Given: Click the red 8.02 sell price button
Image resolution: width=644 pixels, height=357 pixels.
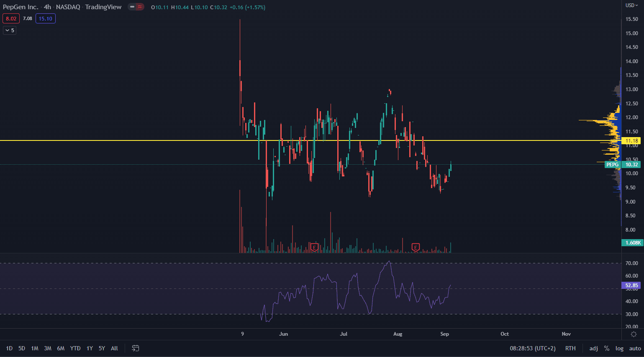Looking at the screenshot, I should tap(11, 19).
